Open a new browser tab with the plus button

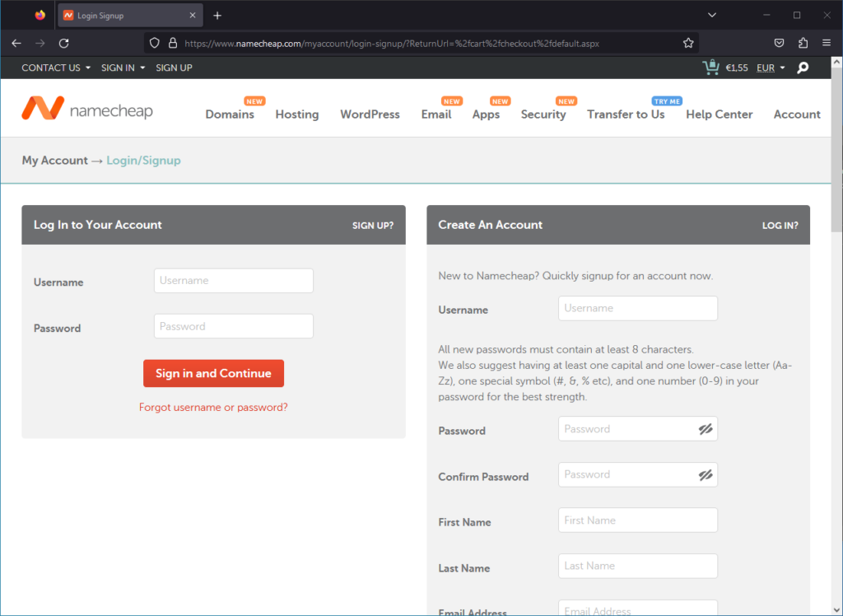click(217, 16)
